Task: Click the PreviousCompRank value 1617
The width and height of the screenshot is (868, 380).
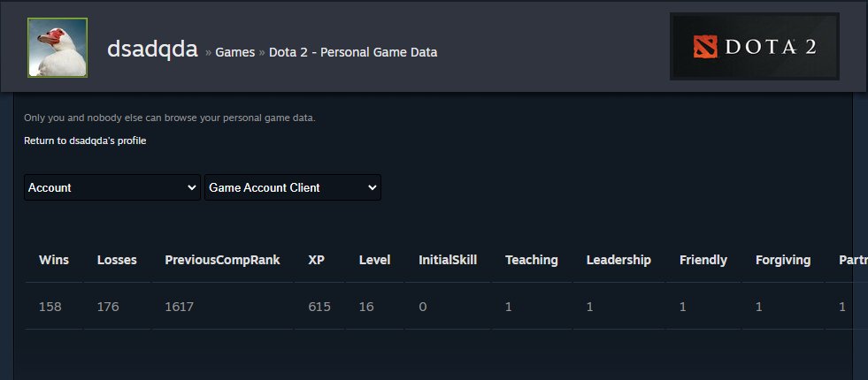Action: click(x=180, y=307)
